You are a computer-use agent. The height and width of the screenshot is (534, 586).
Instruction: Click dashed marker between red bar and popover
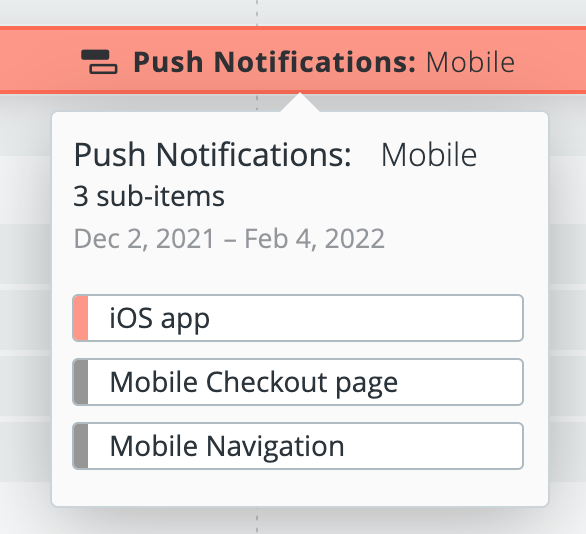tap(257, 102)
